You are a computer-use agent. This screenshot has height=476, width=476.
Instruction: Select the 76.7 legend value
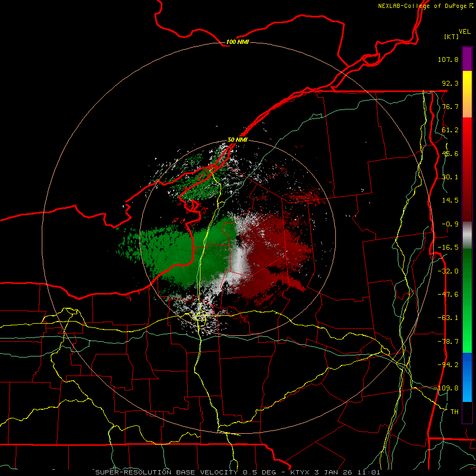[450, 106]
